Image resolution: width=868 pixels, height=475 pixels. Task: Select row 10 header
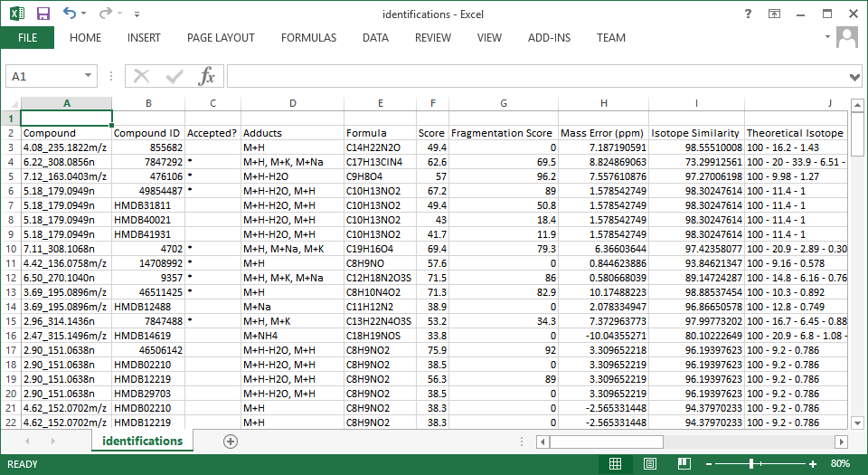pyautogui.click(x=11, y=249)
